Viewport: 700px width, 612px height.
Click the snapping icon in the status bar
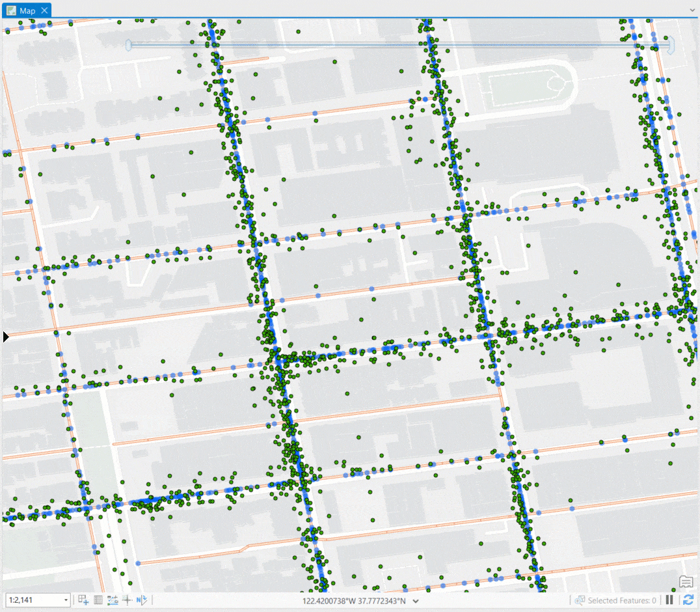(83, 600)
